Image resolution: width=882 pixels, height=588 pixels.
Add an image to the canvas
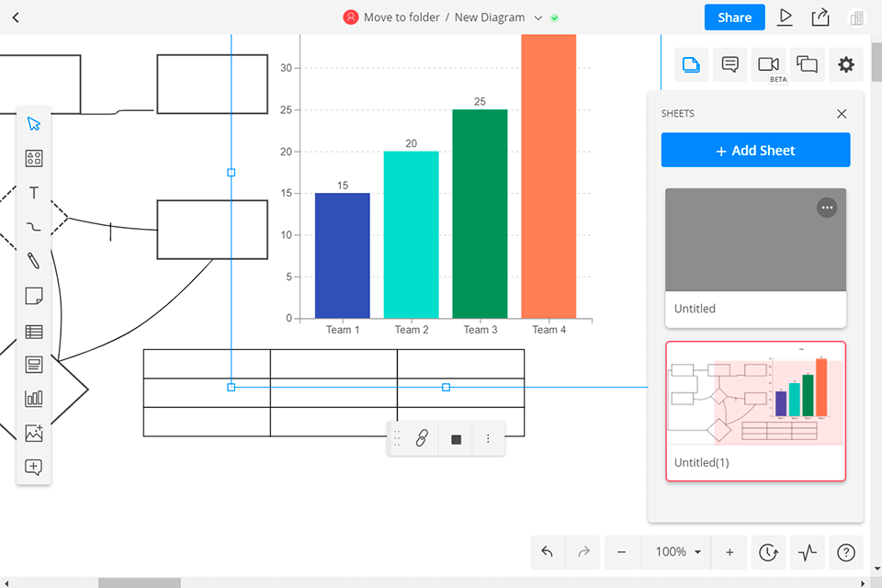[33, 433]
